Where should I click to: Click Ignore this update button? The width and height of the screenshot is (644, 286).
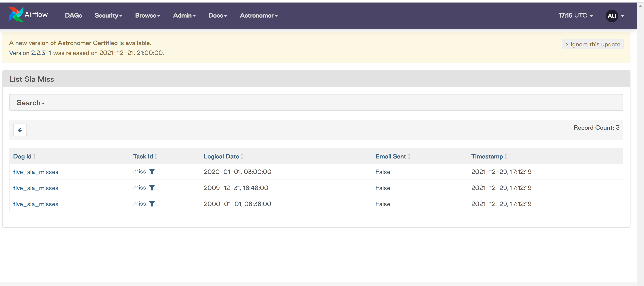pyautogui.click(x=593, y=44)
